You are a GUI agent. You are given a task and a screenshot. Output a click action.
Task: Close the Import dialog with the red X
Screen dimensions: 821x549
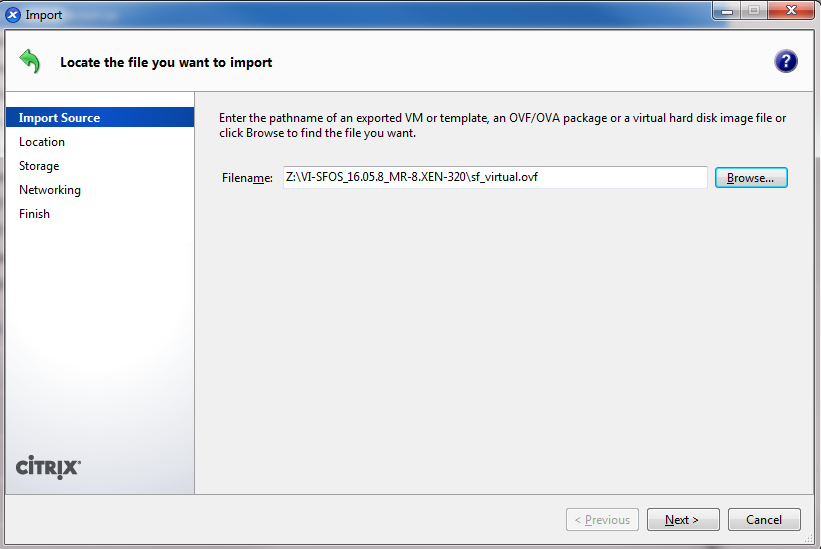point(790,11)
